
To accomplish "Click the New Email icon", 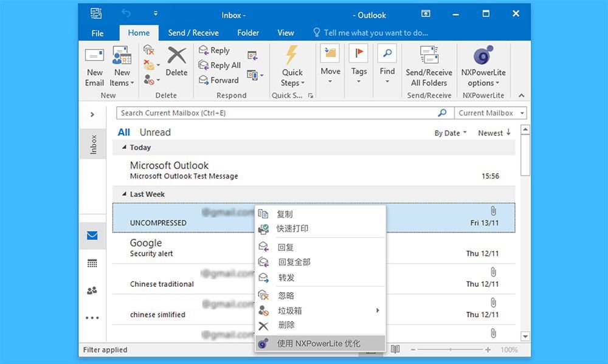I will 94,58.
